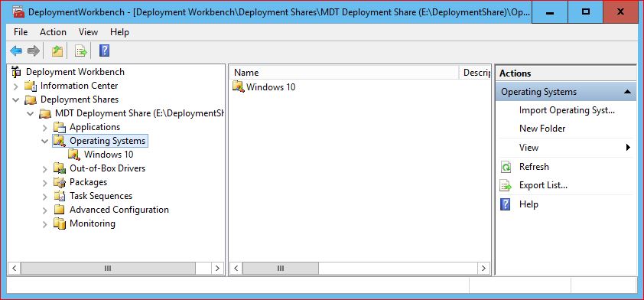
Task: Click the Operating Systems folder icon in tree
Action: 60,141
